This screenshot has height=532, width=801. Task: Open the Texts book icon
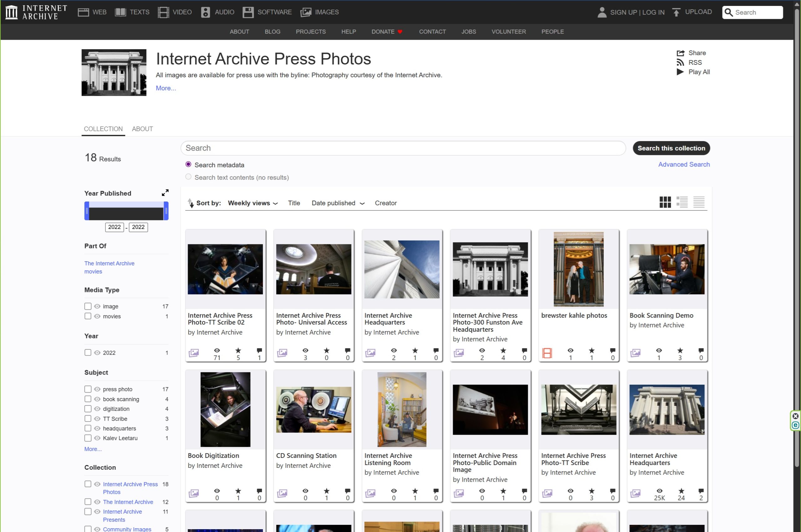tap(120, 12)
